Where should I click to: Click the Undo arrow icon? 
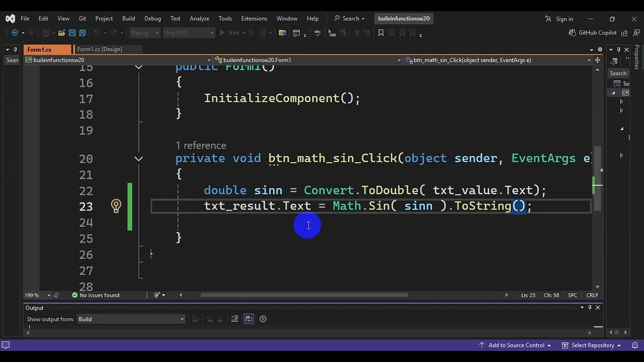tap(96, 33)
